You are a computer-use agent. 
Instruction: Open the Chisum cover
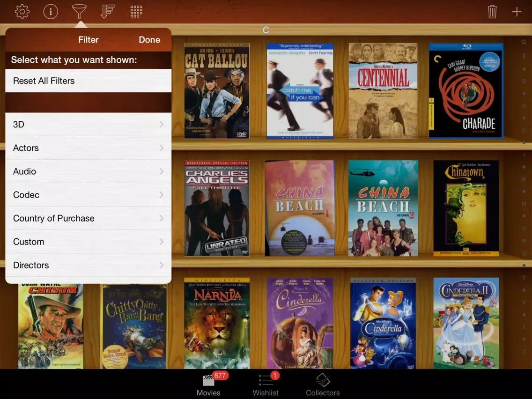[51, 326]
